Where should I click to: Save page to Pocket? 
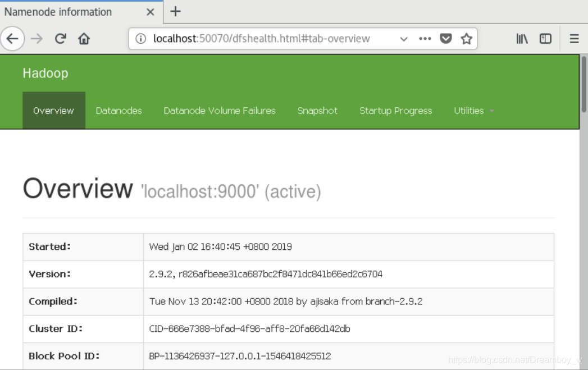(445, 38)
